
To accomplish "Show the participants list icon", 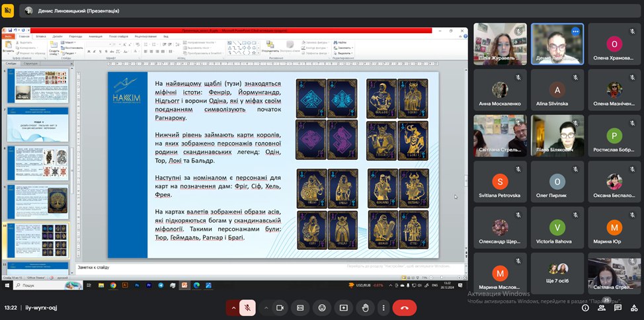I will (602, 307).
